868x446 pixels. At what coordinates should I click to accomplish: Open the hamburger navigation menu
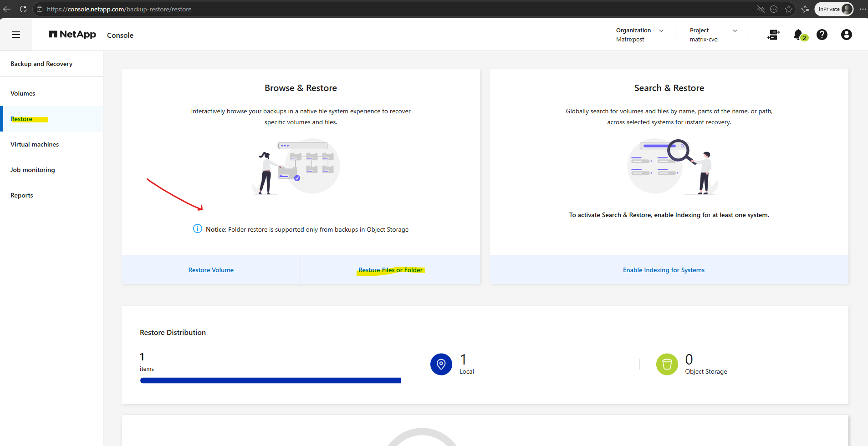click(x=16, y=35)
